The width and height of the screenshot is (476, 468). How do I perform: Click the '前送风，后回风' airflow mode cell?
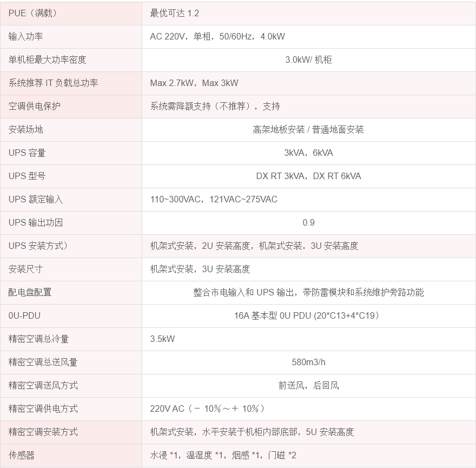pyautogui.click(x=308, y=385)
